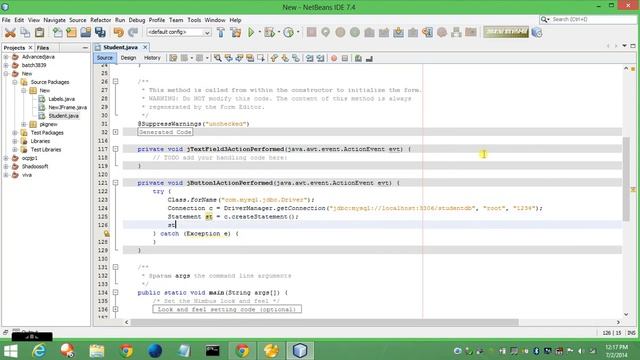The image size is (640, 360).
Task: Expand the batch3839 project node
Action: point(6,65)
